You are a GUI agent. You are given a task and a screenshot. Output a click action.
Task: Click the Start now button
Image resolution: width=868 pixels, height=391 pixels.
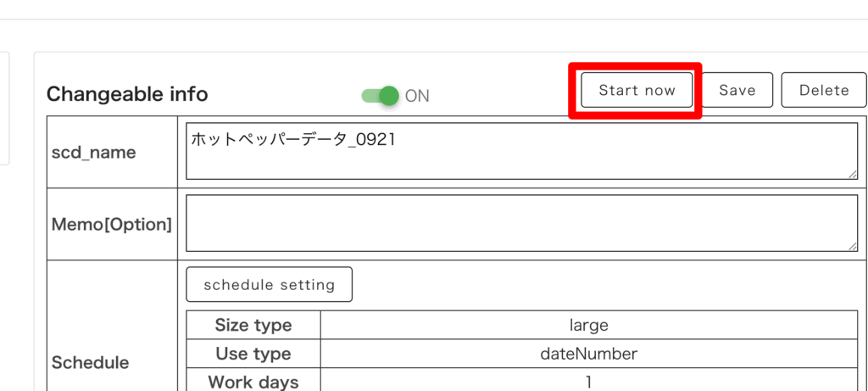pos(637,90)
